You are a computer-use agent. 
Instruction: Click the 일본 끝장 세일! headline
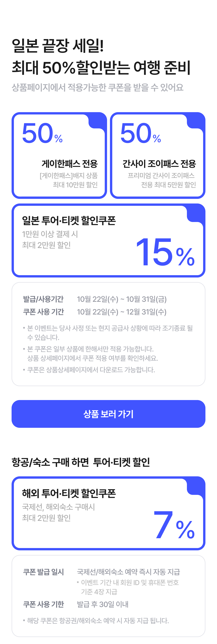tap(58, 46)
